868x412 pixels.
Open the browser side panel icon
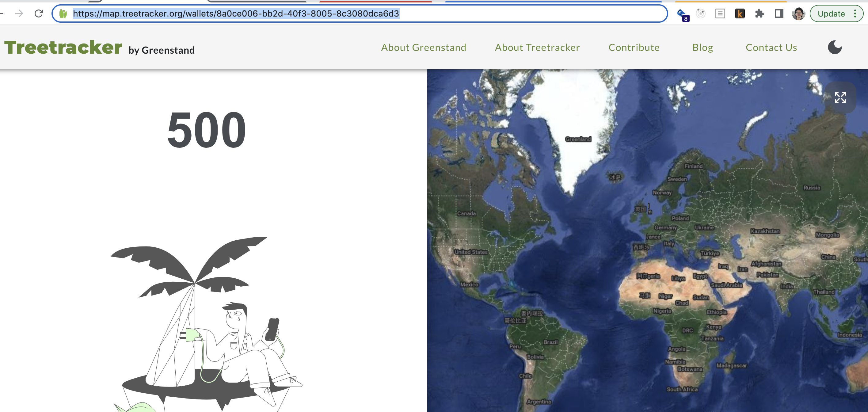pos(779,13)
